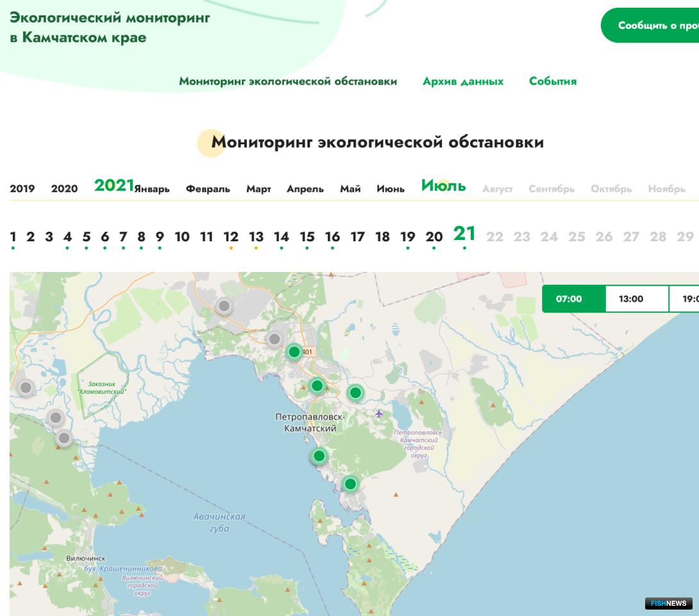Select day 4 in date row
Viewport: 699px width, 616px height.
point(67,237)
